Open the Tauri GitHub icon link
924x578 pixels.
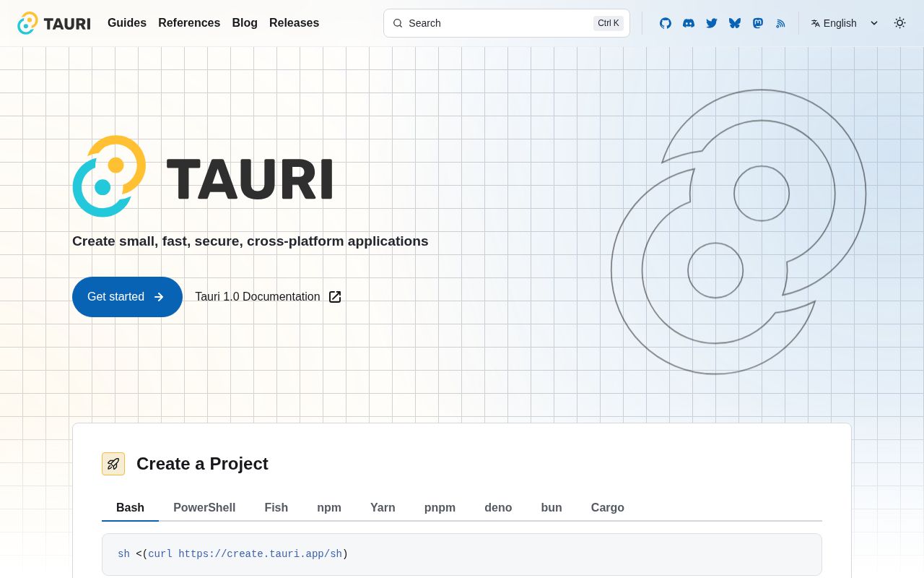point(666,23)
